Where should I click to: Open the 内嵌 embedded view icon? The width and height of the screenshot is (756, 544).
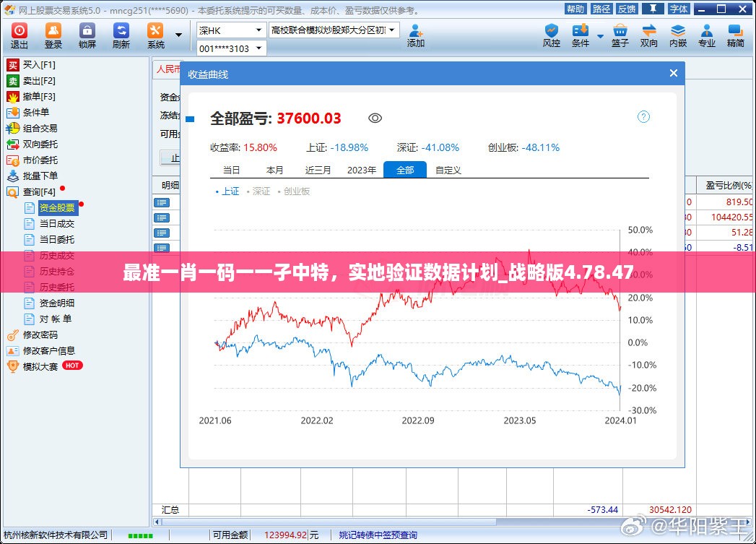[678, 35]
